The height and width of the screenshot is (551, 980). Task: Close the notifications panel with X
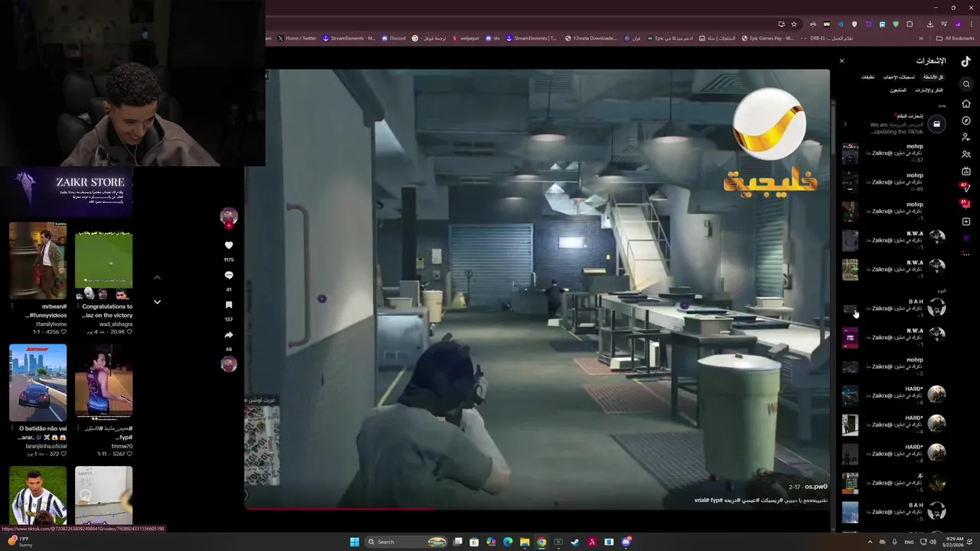[x=841, y=61]
